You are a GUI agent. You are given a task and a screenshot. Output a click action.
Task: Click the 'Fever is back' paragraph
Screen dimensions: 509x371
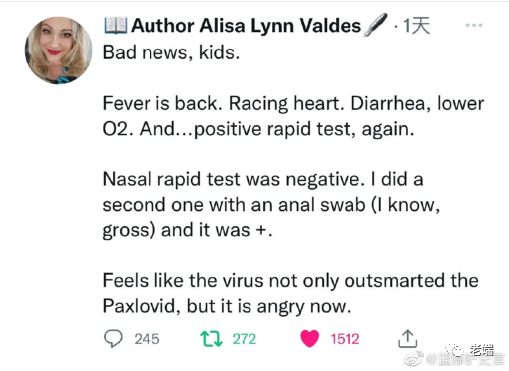[293, 116]
